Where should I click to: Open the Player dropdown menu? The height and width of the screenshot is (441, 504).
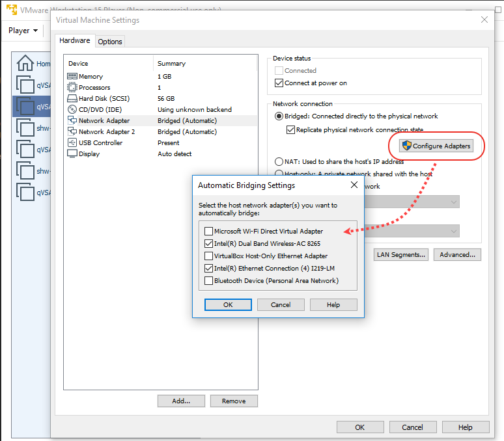[23, 31]
